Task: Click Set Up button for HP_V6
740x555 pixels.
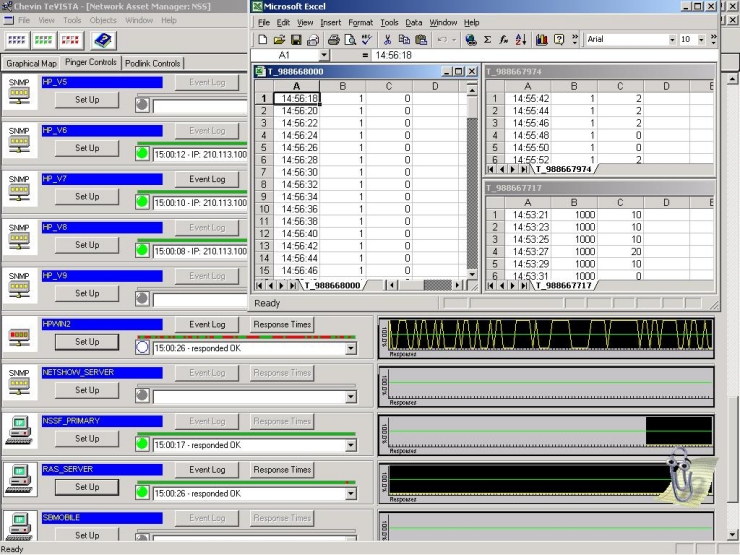Action: (87, 148)
